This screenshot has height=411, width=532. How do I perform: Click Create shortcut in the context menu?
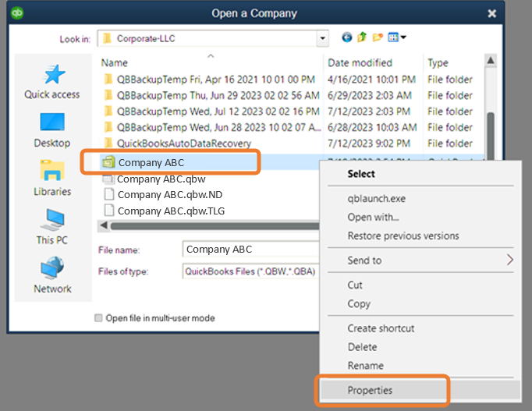[381, 328]
